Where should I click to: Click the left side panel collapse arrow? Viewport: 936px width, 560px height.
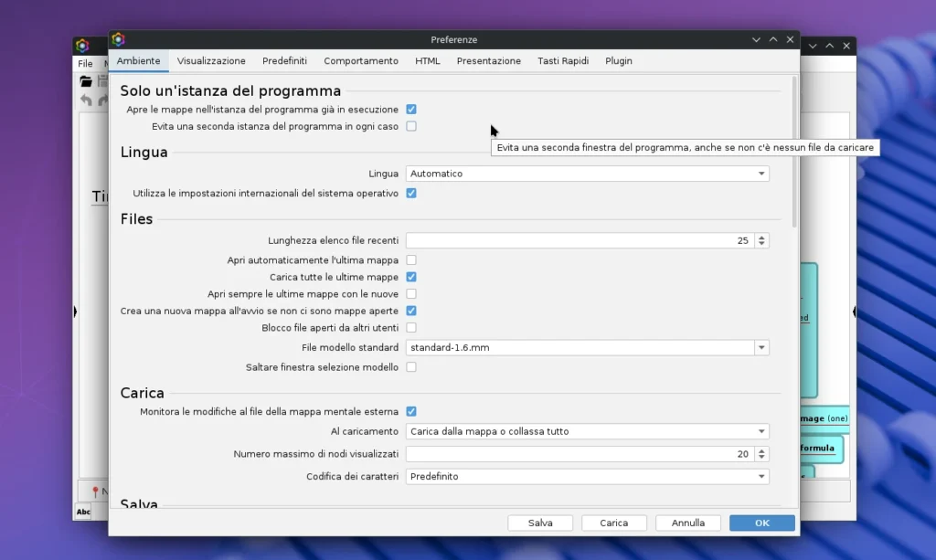point(75,312)
